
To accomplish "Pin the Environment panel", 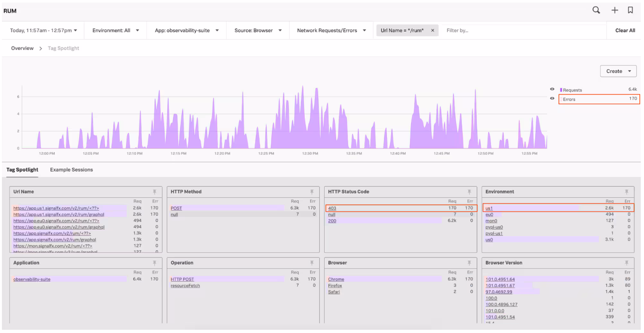I will (x=626, y=192).
